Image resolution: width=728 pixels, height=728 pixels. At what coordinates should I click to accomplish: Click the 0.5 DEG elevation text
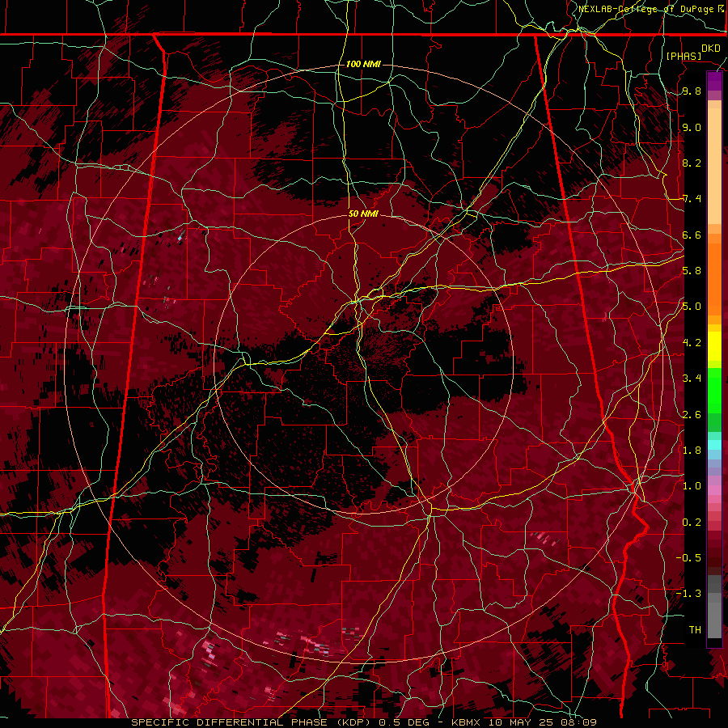tap(405, 722)
